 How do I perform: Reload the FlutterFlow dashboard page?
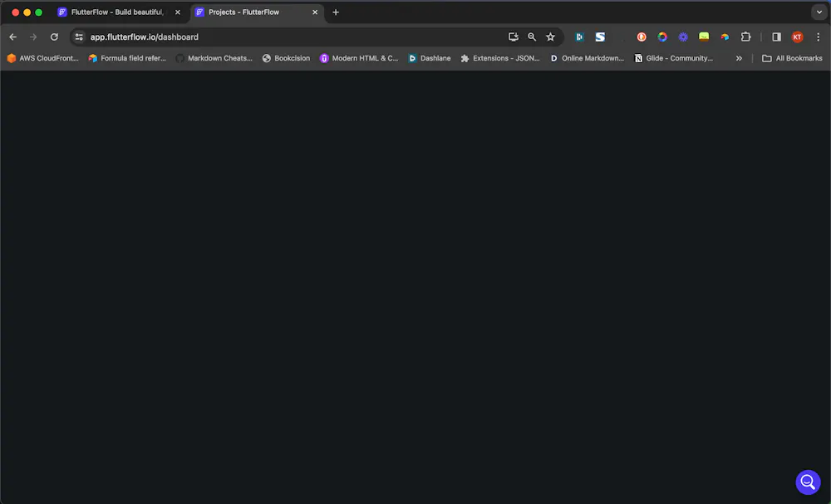click(x=54, y=37)
